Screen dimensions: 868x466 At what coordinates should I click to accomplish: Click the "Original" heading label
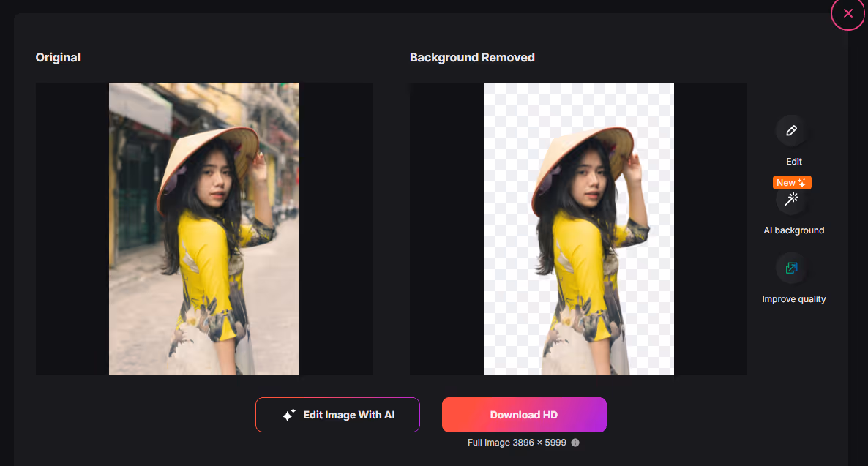(58, 57)
